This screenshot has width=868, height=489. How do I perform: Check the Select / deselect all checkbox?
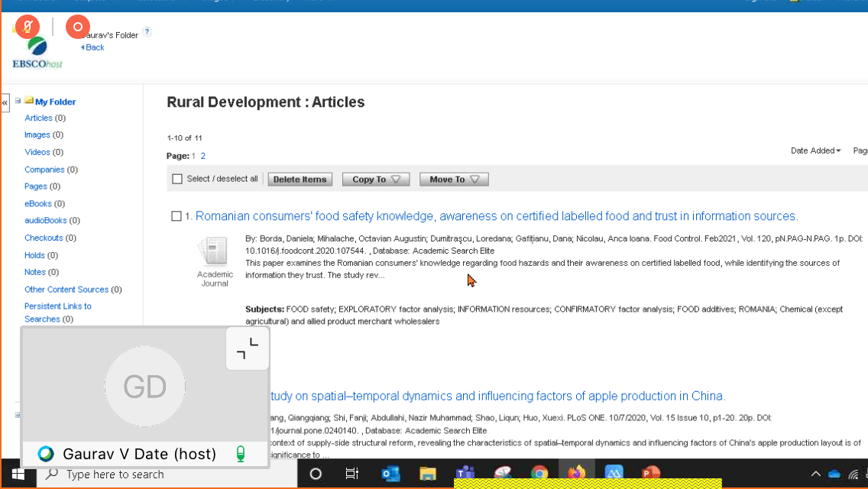177,179
